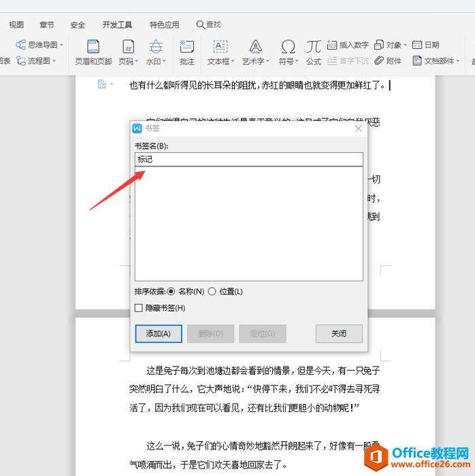Click the 添加(A) button
The image size is (475, 476).
pyautogui.click(x=159, y=334)
